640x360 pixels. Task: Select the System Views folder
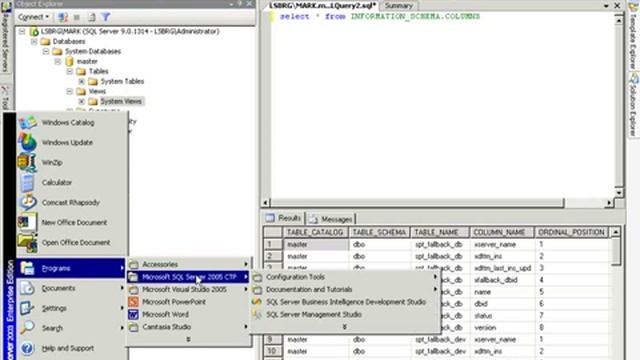point(121,101)
